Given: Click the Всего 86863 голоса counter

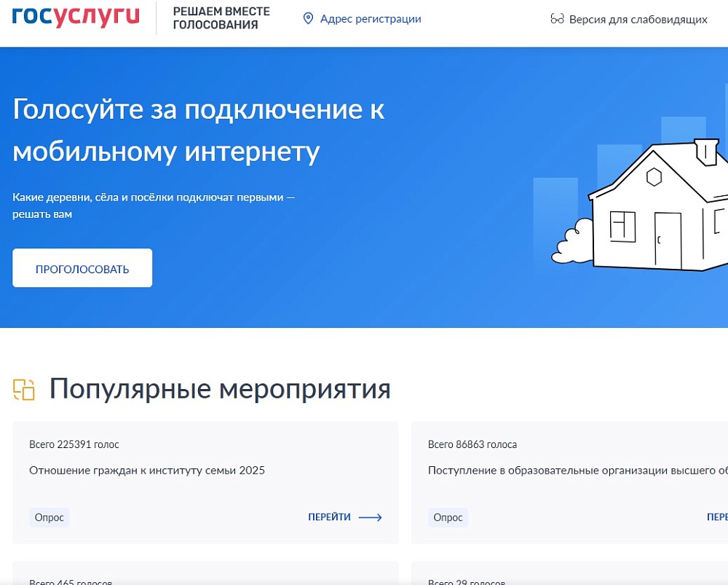Looking at the screenshot, I should [472, 444].
